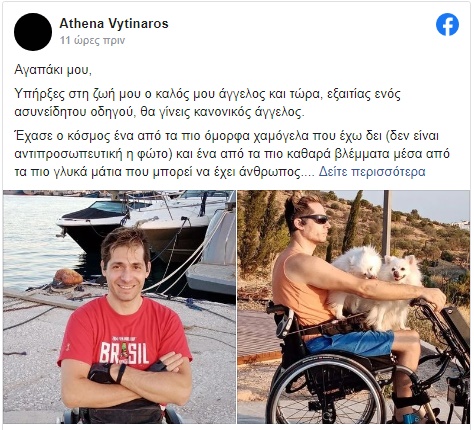The height and width of the screenshot is (430, 474).
Task: Expand post with "Δείτε περισσότερα"
Action: click(372, 172)
